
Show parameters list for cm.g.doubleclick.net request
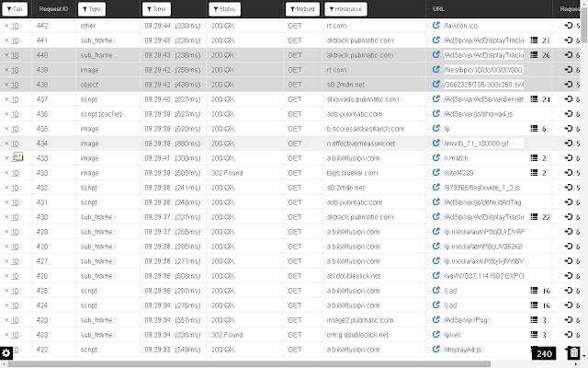(538, 335)
